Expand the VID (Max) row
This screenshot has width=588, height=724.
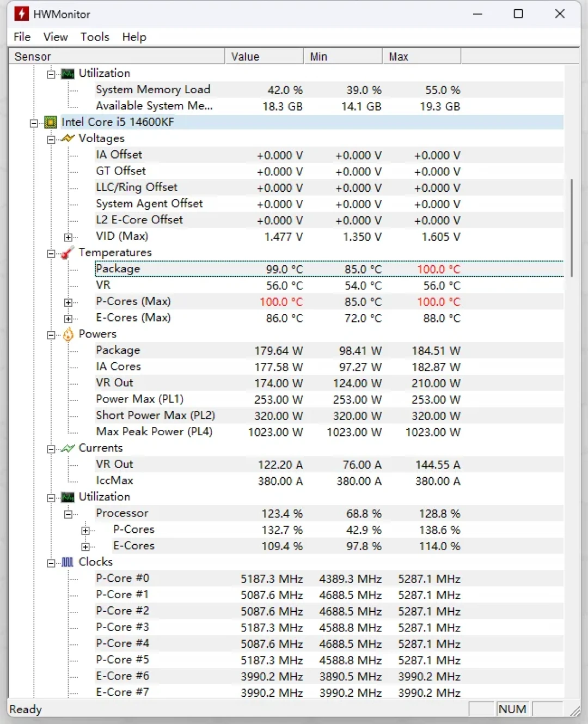tap(68, 237)
